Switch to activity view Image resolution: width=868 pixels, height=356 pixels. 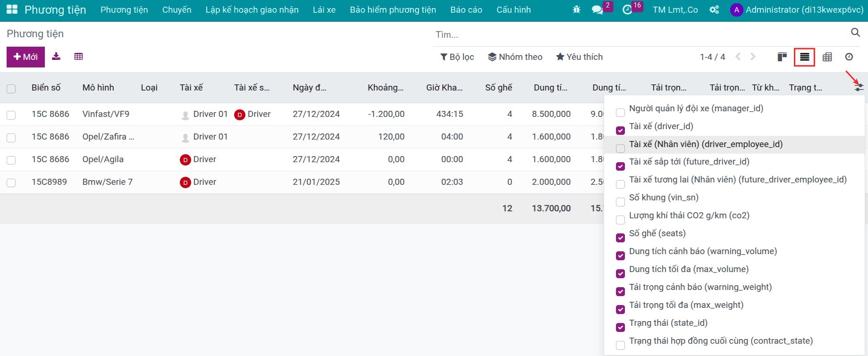pyautogui.click(x=849, y=57)
